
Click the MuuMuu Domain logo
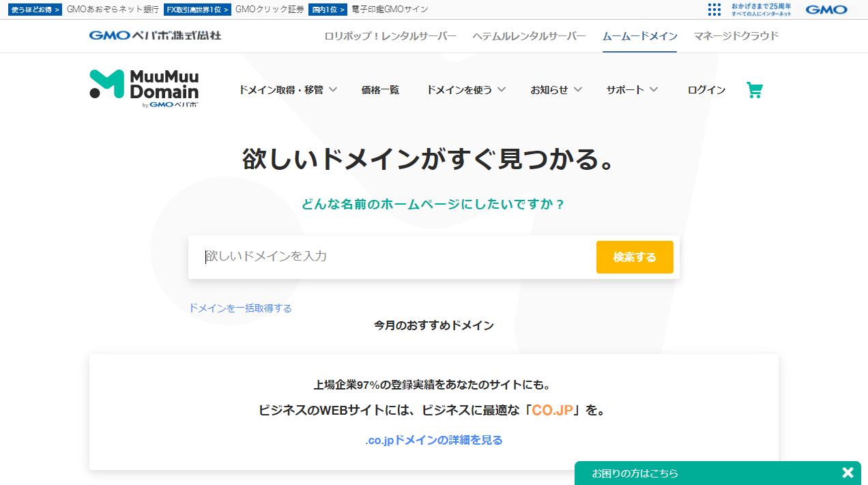point(144,88)
